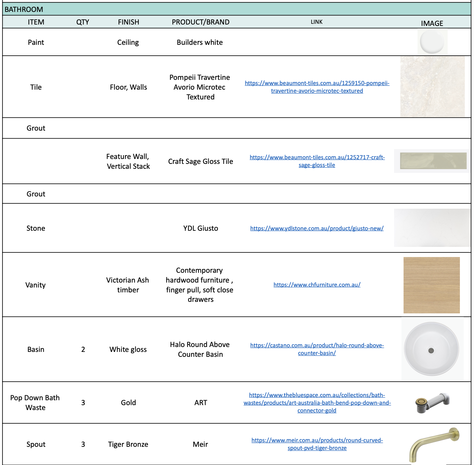The width and height of the screenshot is (476, 465).
Task: Select the Grout cell below the Tile row
Action: [36, 128]
